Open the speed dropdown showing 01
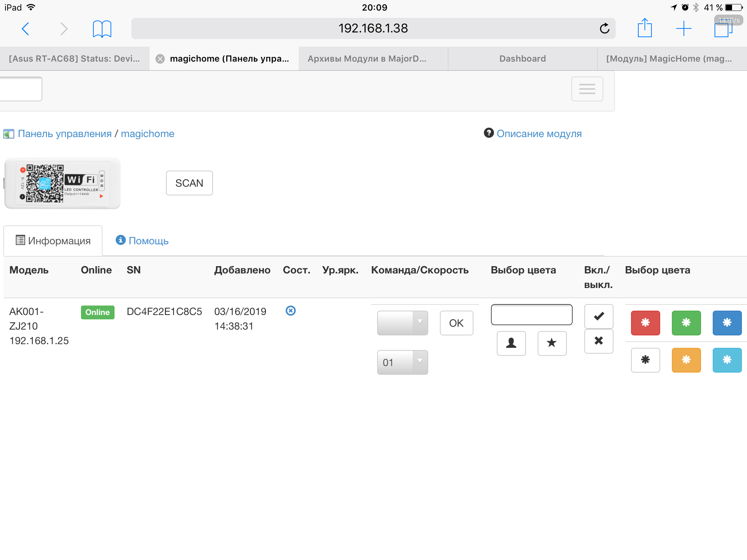 402,362
